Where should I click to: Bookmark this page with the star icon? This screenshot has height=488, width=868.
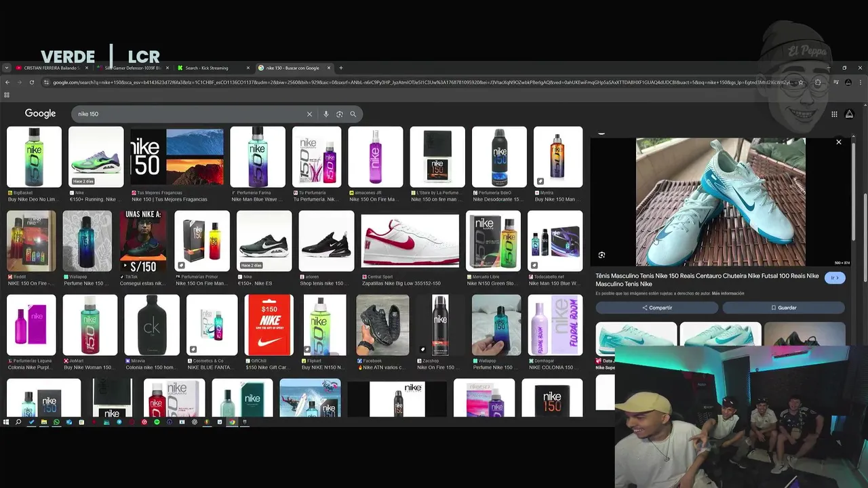click(x=801, y=83)
